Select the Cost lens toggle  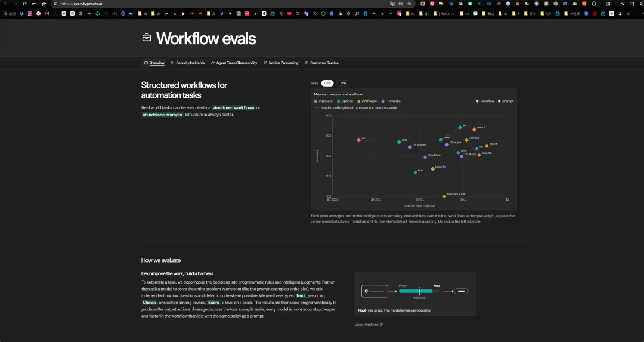(x=327, y=83)
